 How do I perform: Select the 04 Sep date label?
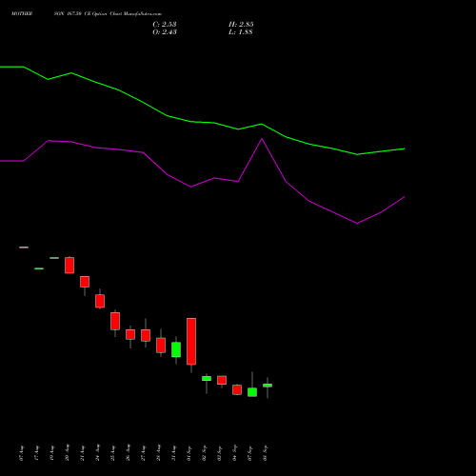point(234,453)
